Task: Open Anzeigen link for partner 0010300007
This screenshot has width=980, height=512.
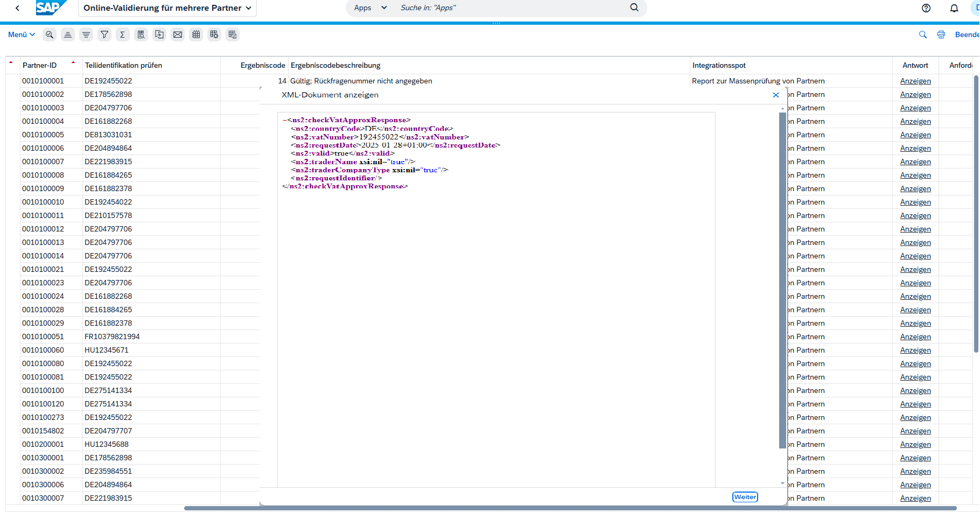Action: pyautogui.click(x=915, y=498)
